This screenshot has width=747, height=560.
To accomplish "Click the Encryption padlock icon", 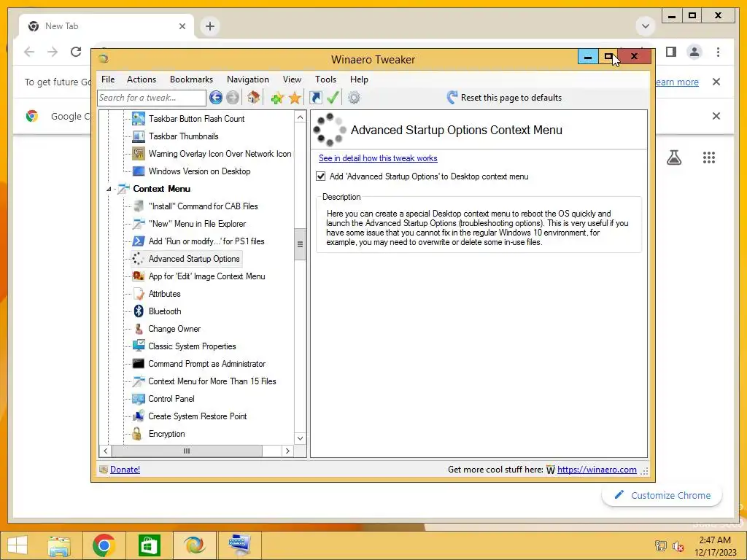I will [137, 433].
